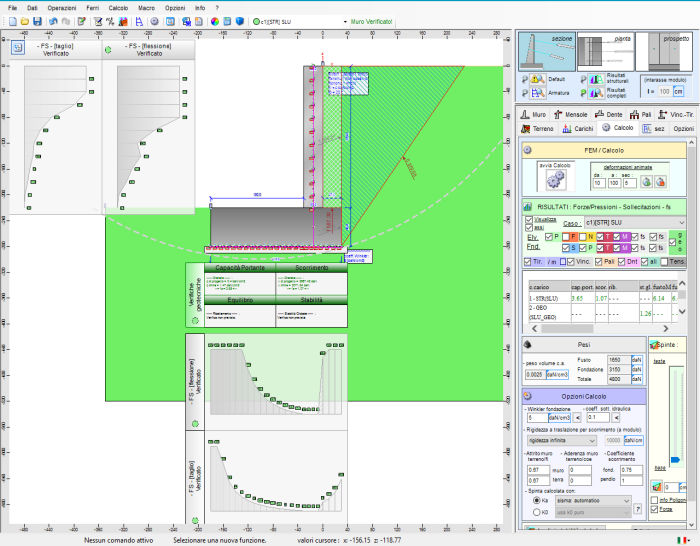Click the results table horizontal scrollbar
The image size is (700, 546).
(x=601, y=328)
